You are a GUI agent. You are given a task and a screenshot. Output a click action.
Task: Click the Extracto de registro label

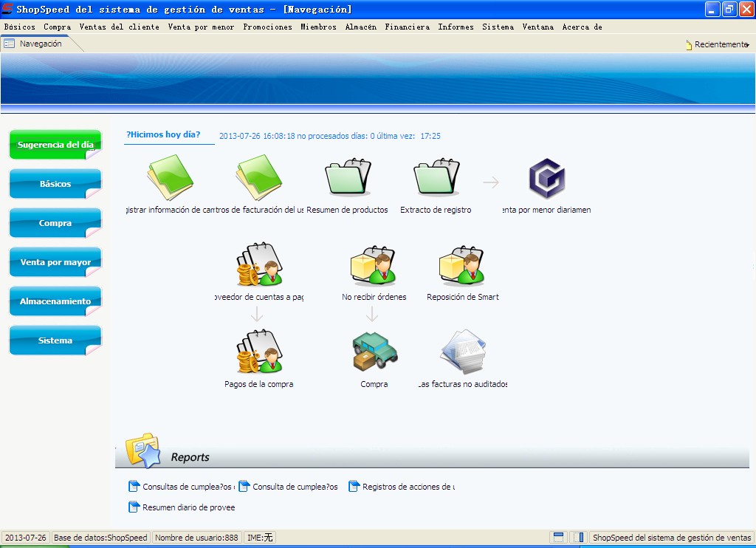436,210
